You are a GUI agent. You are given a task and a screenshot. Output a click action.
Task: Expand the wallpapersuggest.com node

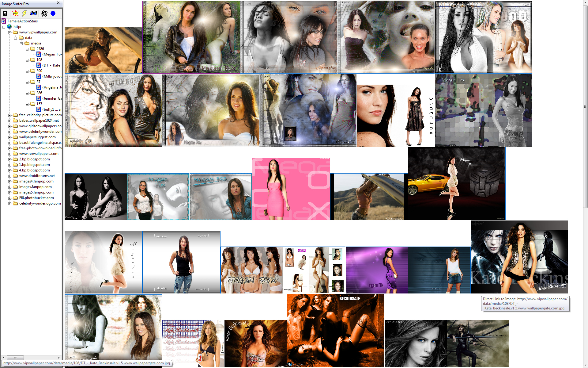click(x=9, y=137)
